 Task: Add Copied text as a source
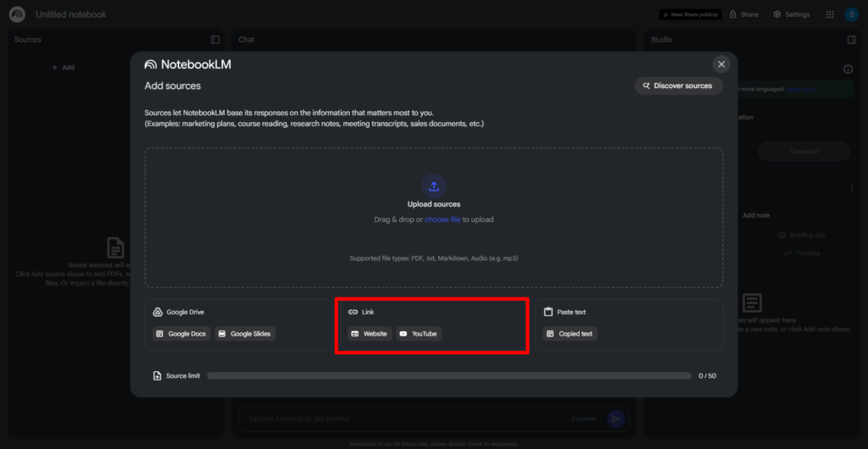(x=570, y=334)
